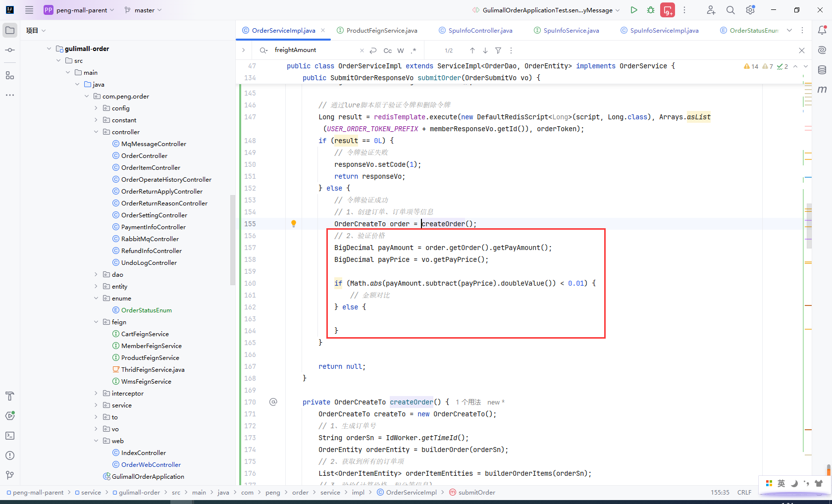This screenshot has height=504, width=832.
Task: Click the gutter @ icon at line 170
Action: (x=273, y=402)
